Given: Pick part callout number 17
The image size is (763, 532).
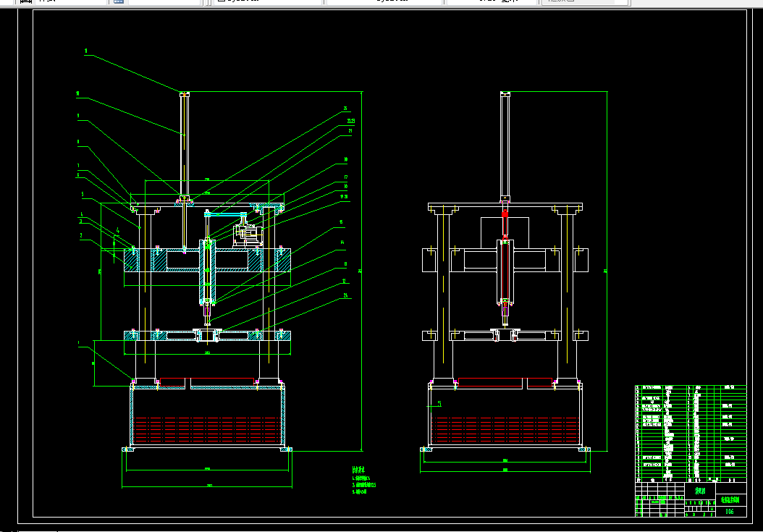Looking at the screenshot, I should (346, 177).
